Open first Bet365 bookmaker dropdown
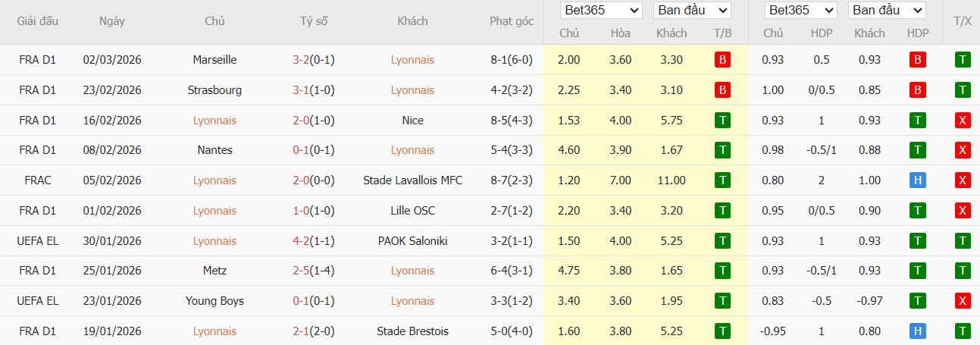 (x=601, y=11)
